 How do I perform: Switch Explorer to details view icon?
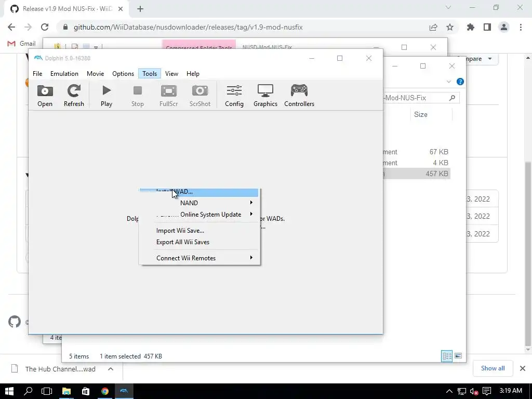point(447,356)
